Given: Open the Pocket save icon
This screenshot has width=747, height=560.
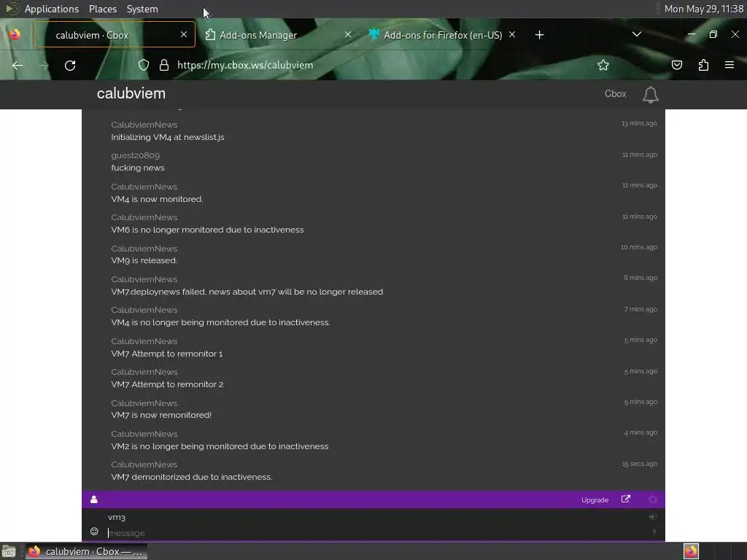Looking at the screenshot, I should pos(676,65).
